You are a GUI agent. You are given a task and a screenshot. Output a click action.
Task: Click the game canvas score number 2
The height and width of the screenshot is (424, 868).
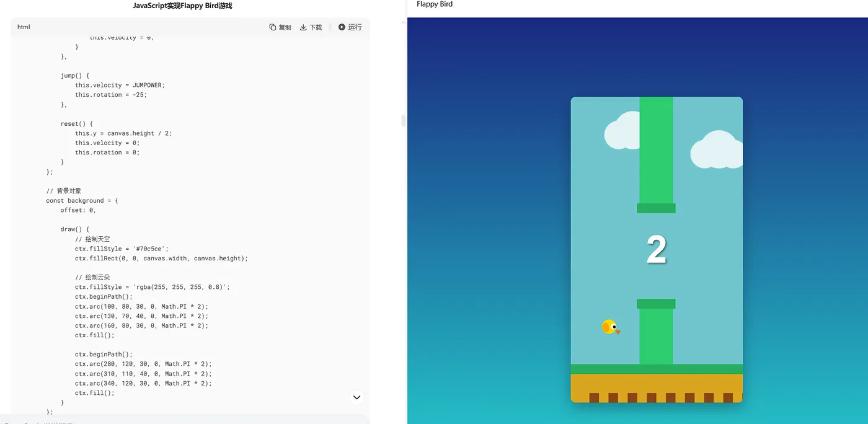[657, 250]
